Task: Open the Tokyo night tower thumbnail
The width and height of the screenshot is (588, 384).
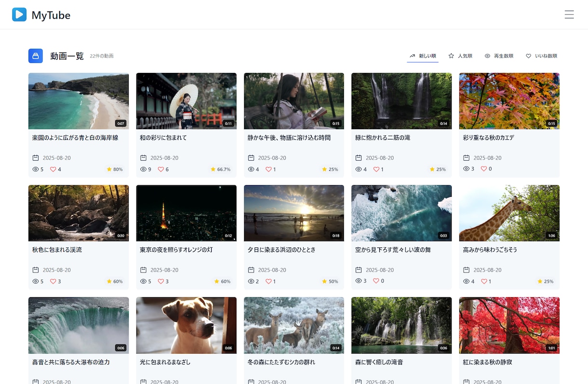Action: 186,213
